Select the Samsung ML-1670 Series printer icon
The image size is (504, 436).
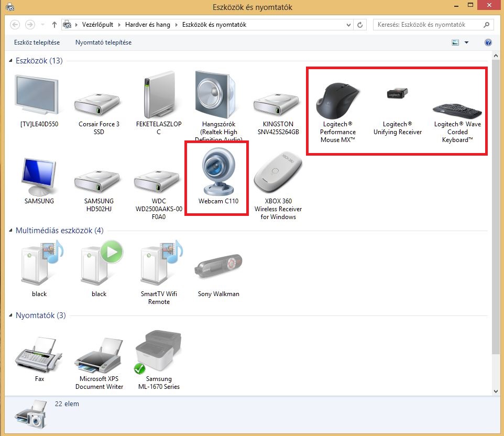pyautogui.click(x=158, y=352)
